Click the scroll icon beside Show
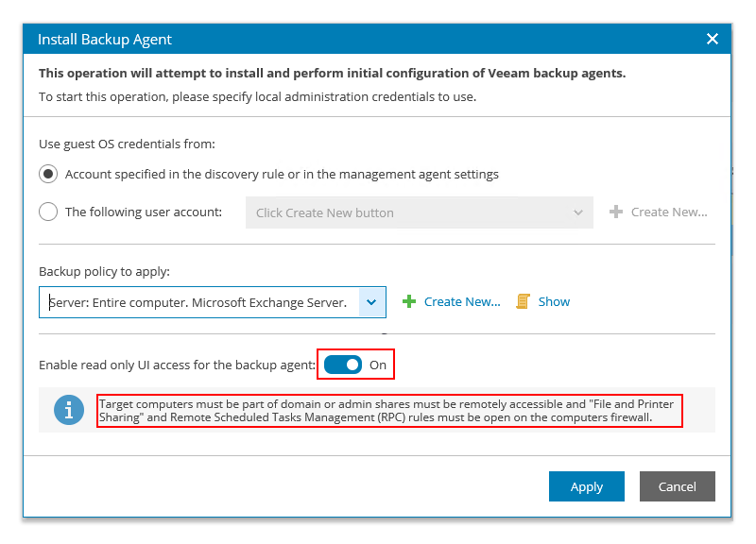The image size is (756, 544). tap(523, 302)
